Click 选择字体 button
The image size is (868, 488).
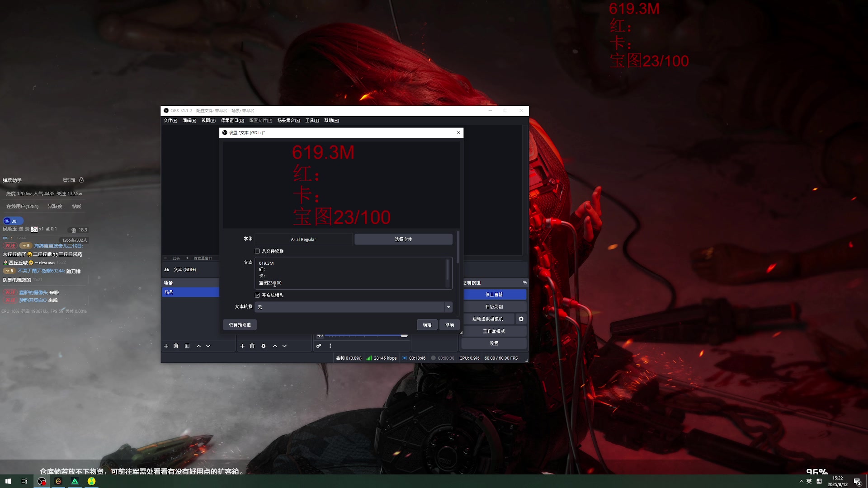coord(403,239)
